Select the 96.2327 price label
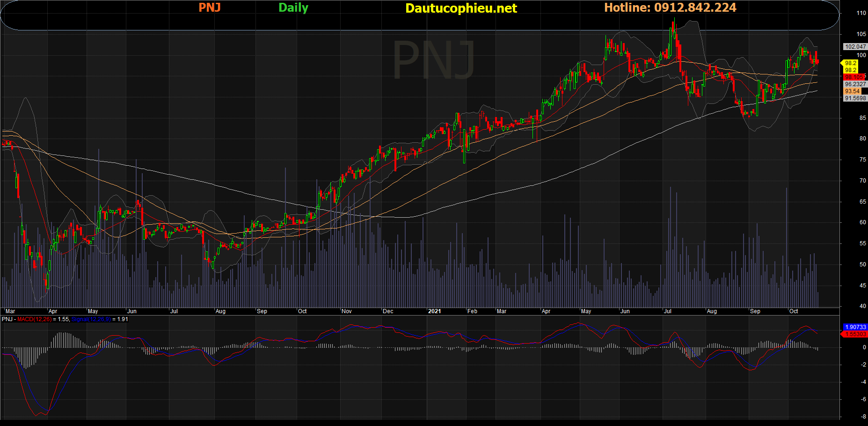This screenshot has width=868, height=426. (855, 84)
